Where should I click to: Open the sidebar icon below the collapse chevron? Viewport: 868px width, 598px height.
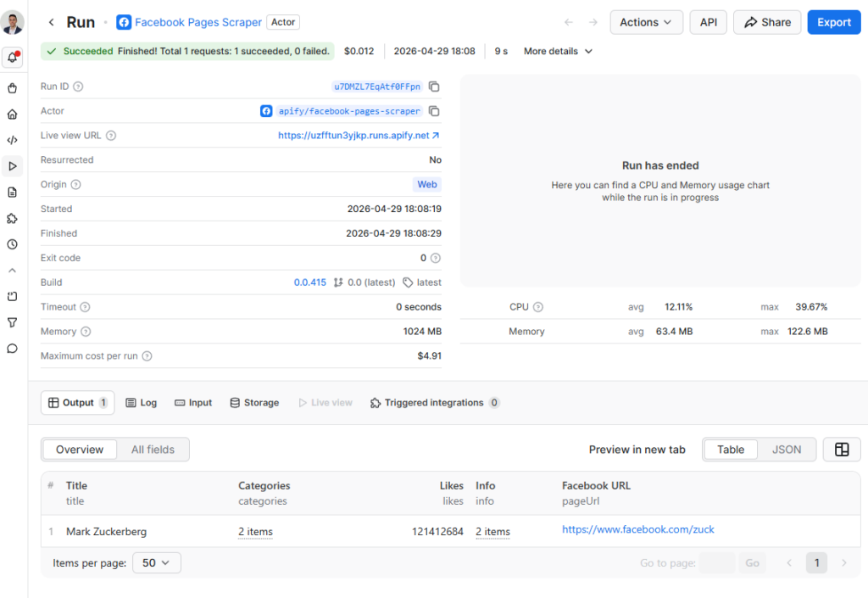12,296
